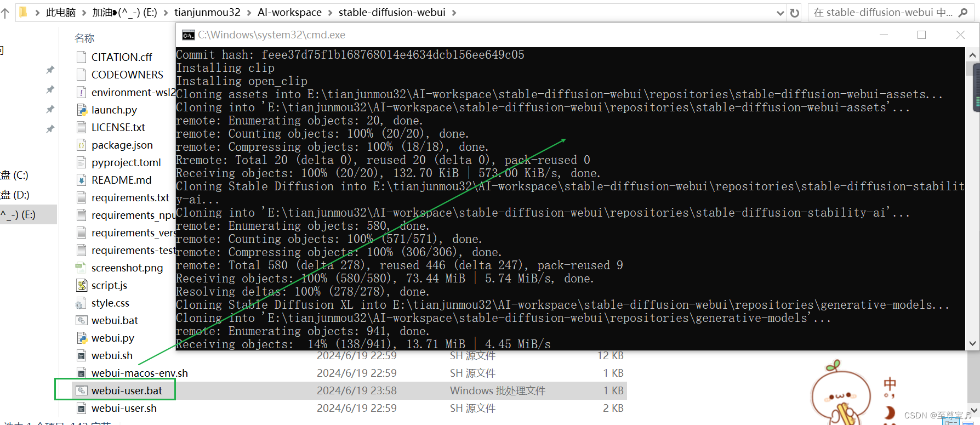The width and height of the screenshot is (980, 425).
Task: Click the launch.py Python file icon
Action: point(82,110)
